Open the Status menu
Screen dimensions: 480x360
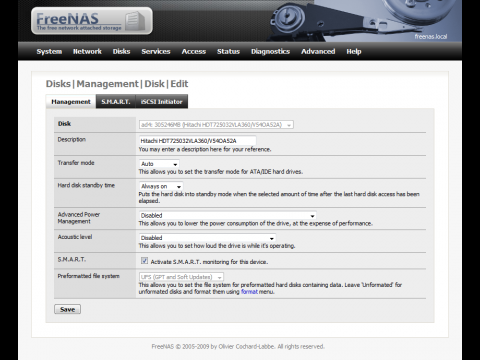(x=228, y=52)
